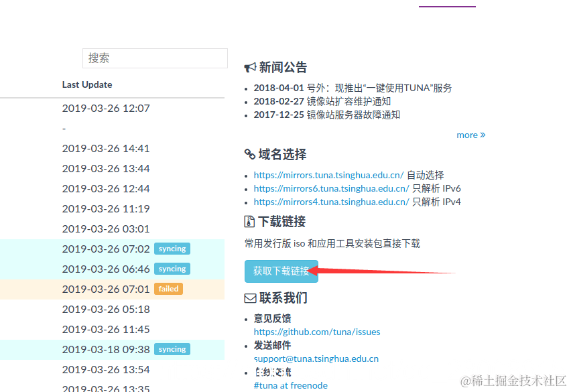Open the more news link
This screenshot has height=392, width=571.
tap(471, 135)
